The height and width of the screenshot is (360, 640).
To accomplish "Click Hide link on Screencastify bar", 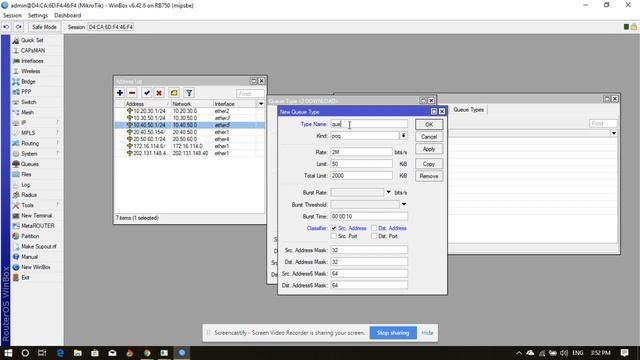I will pos(427,333).
